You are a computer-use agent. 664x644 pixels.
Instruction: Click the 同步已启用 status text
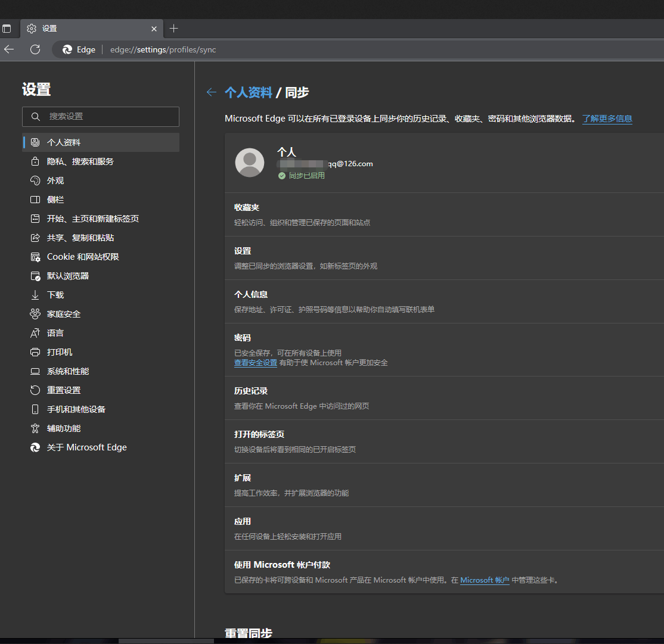click(307, 176)
